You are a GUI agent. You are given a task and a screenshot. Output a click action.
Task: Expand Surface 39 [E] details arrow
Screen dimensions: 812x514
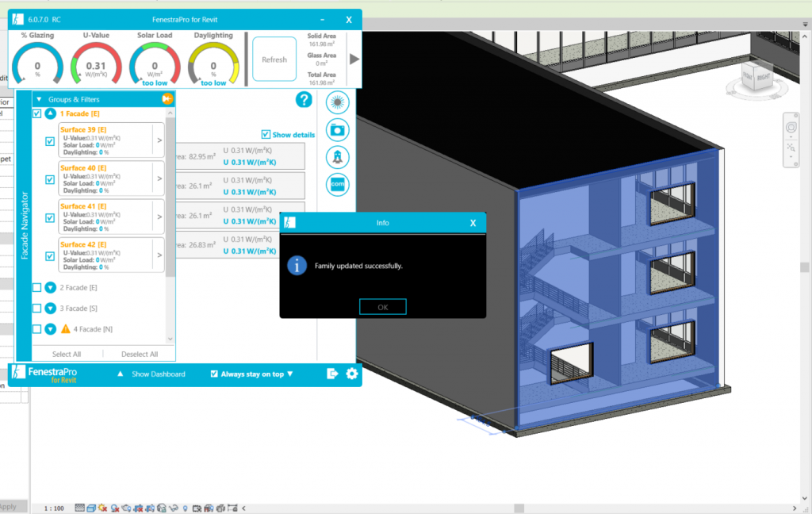(159, 140)
